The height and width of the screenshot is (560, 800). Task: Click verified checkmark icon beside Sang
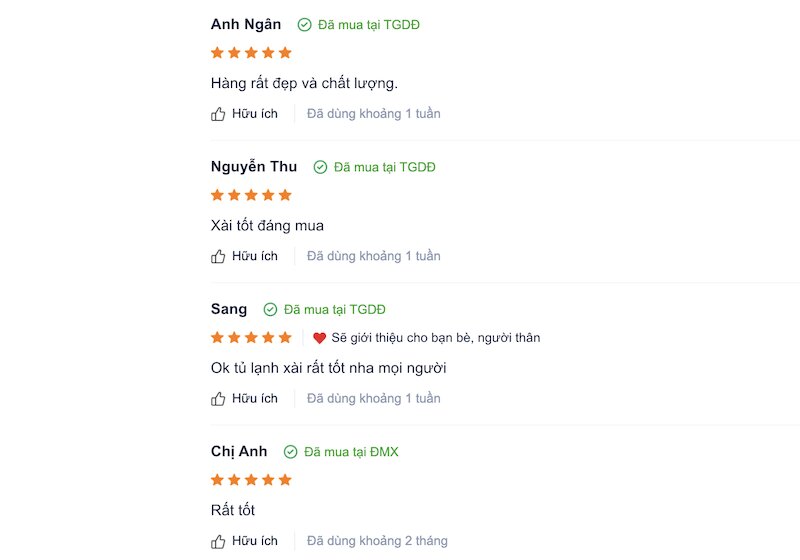[x=270, y=309]
